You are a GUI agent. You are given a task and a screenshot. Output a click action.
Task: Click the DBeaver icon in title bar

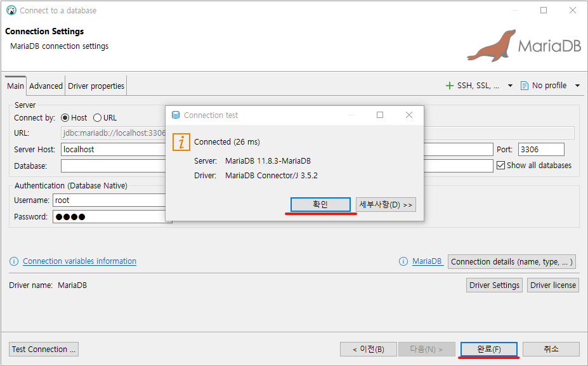pos(11,11)
